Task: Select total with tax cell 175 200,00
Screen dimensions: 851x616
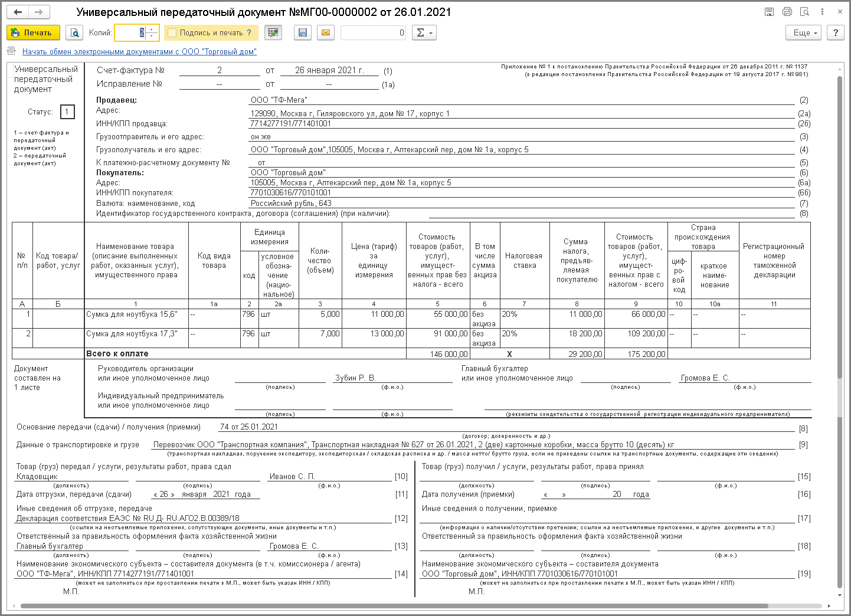Action: pyautogui.click(x=636, y=354)
